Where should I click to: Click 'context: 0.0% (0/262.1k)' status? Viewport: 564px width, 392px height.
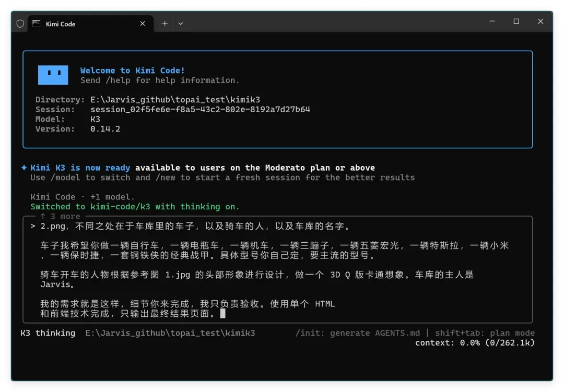coord(475,343)
